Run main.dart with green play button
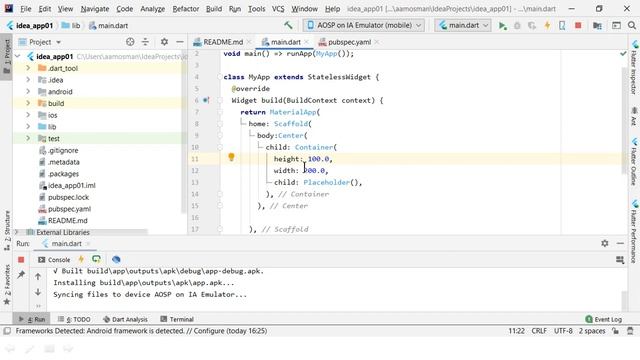 tap(502, 26)
